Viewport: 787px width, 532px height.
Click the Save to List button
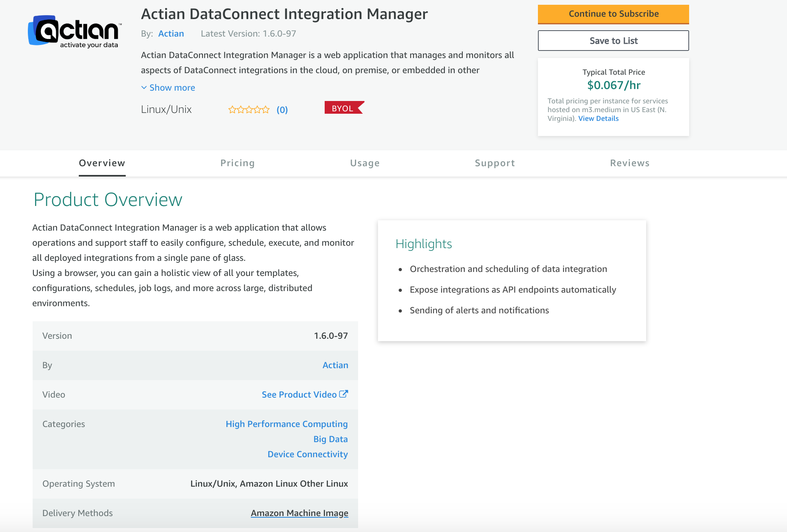point(613,41)
